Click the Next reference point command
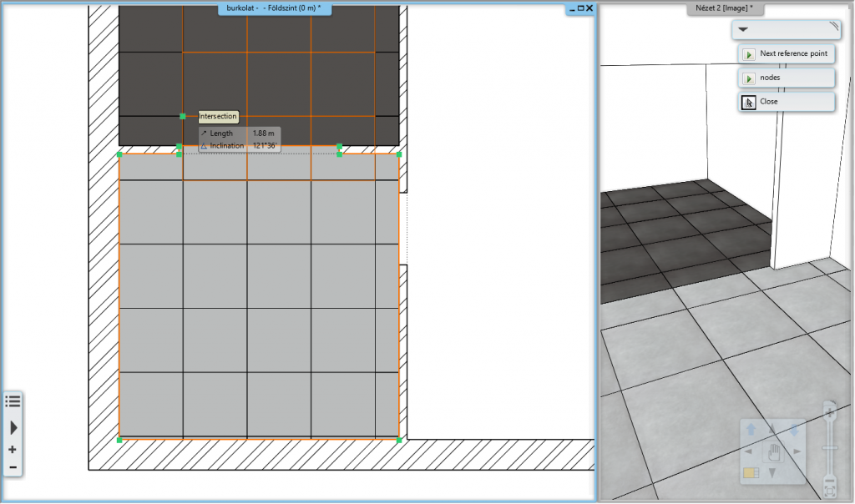The width and height of the screenshot is (855, 504). click(x=786, y=53)
